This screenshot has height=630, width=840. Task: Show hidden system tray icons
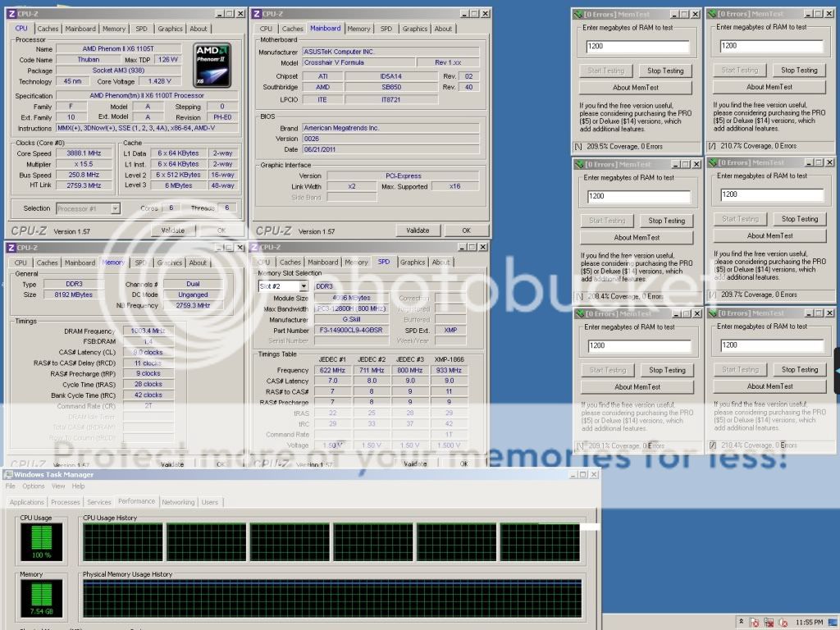coord(742,623)
